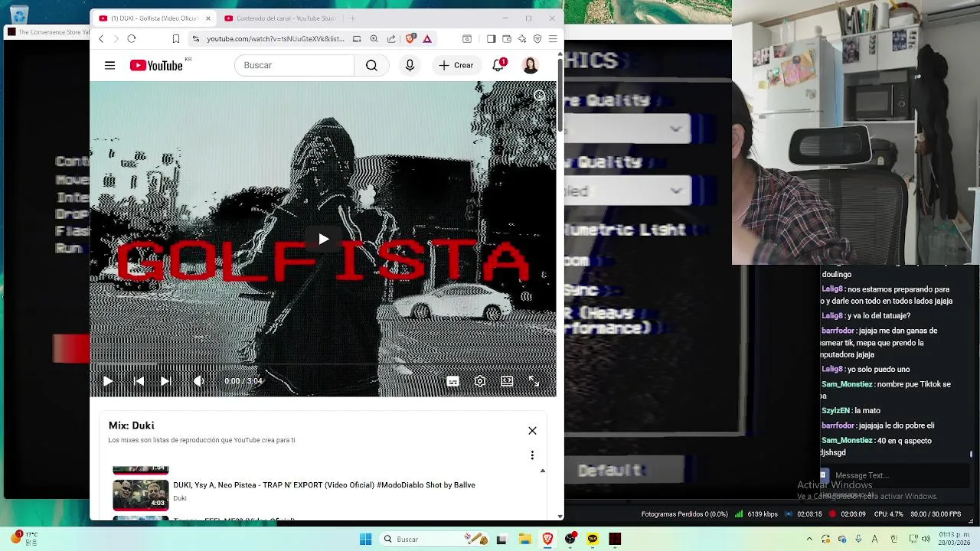Image resolution: width=980 pixels, height=551 pixels.
Task: Open taskbar weather widget 17°C
Action: pos(23,539)
